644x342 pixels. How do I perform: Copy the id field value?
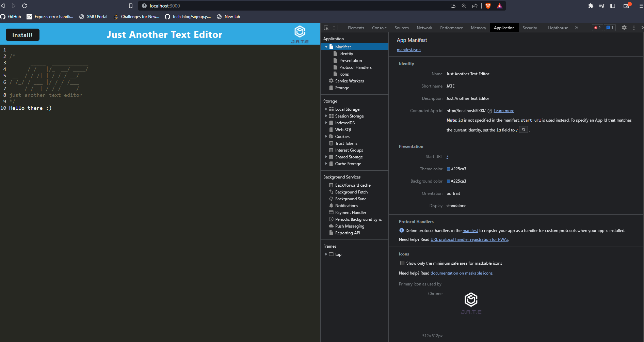click(x=523, y=129)
